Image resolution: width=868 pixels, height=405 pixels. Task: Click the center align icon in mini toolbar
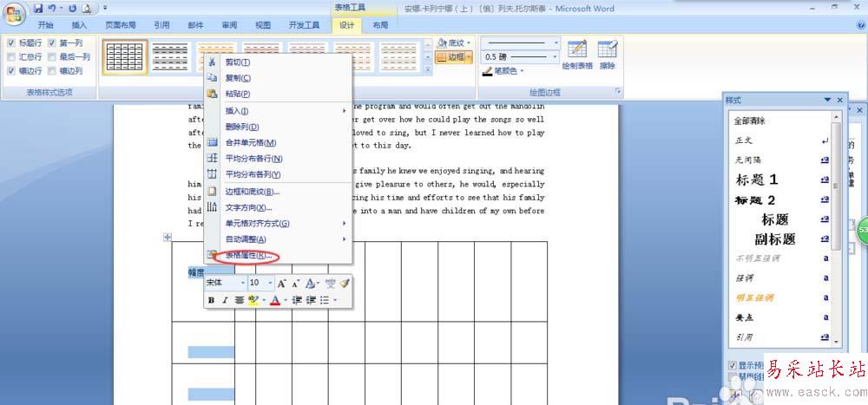238,300
